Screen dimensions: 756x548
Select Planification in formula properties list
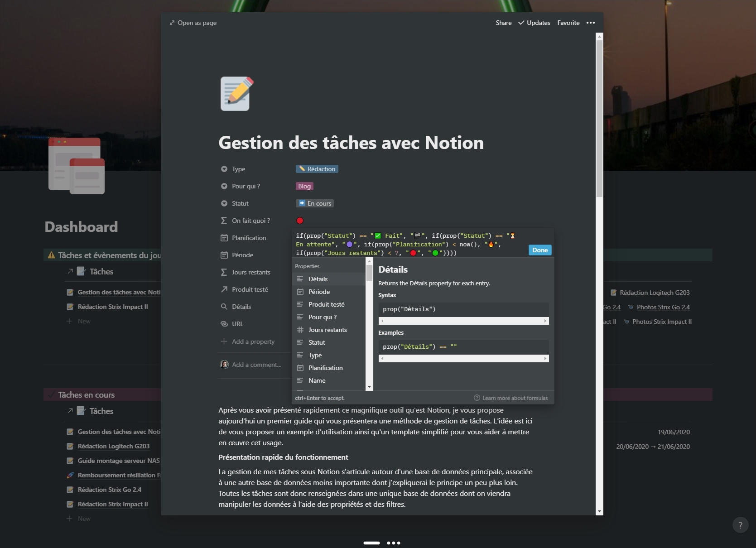click(329, 368)
